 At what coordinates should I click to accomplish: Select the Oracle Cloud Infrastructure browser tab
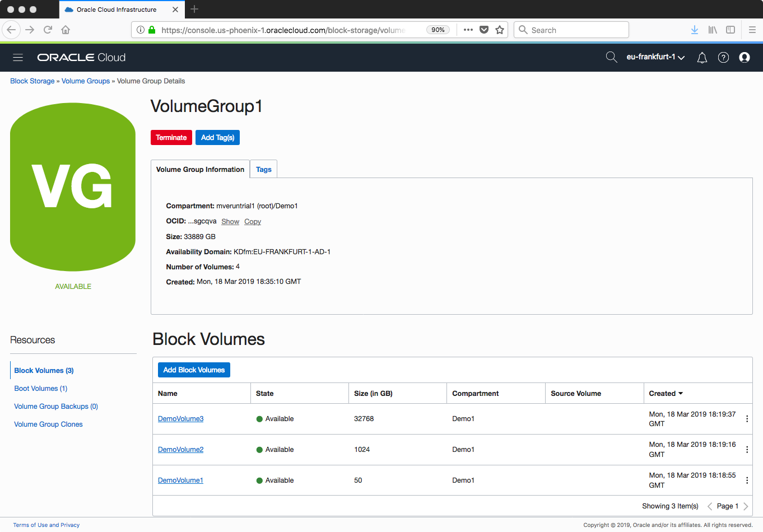click(122, 10)
